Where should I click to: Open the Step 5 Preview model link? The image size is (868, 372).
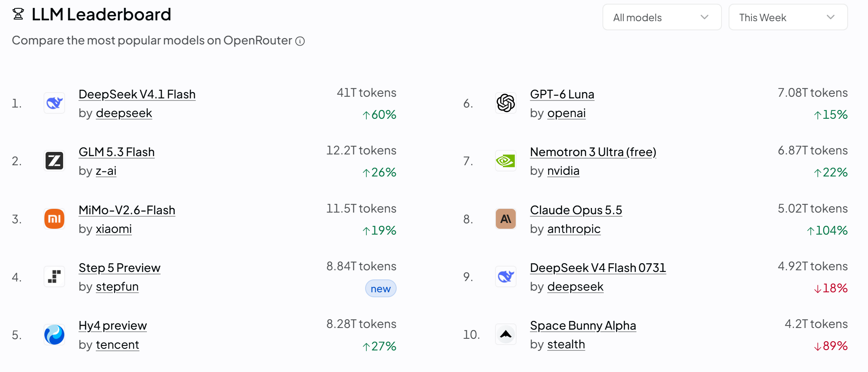[x=119, y=268]
